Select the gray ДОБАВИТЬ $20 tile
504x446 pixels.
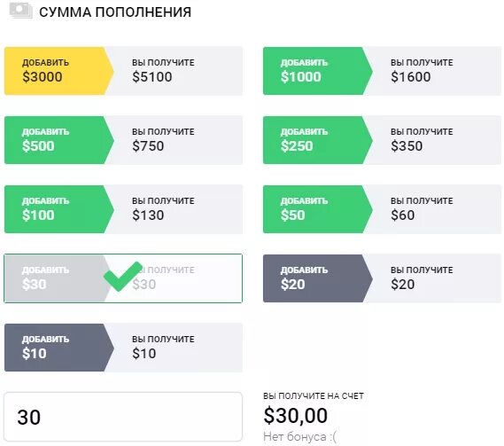[x=317, y=278]
